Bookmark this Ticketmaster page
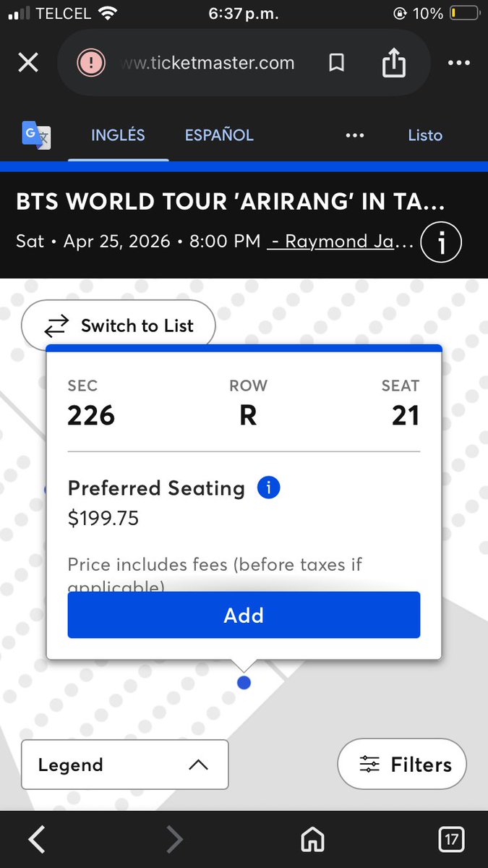This screenshot has width=488, height=868. click(336, 63)
